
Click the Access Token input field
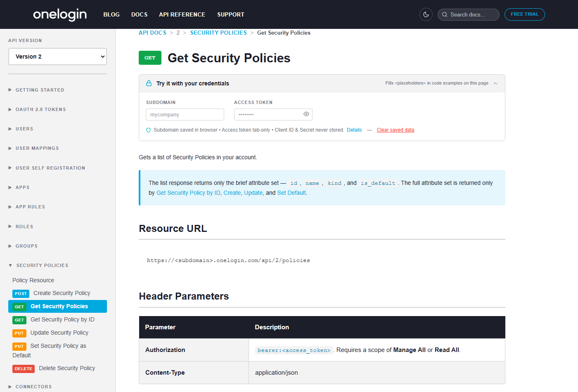[273, 114]
